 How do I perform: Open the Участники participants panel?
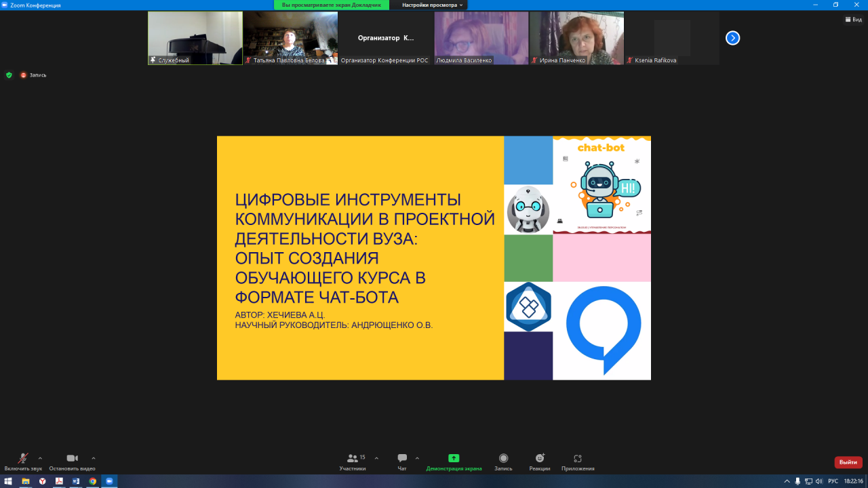click(353, 458)
